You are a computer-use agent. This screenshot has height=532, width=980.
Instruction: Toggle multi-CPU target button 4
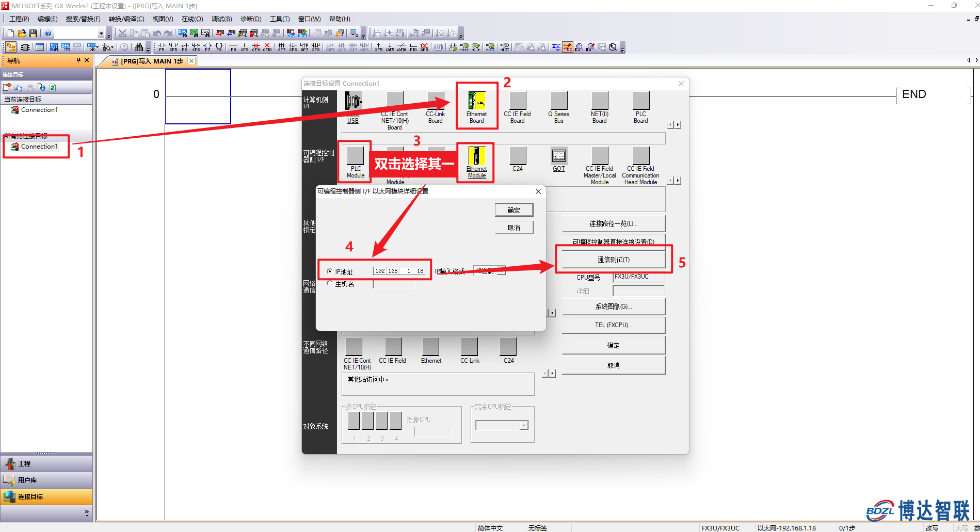coord(396,421)
